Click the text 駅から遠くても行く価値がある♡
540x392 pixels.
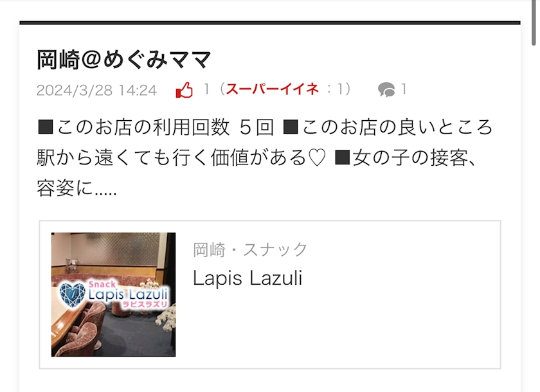point(181,157)
